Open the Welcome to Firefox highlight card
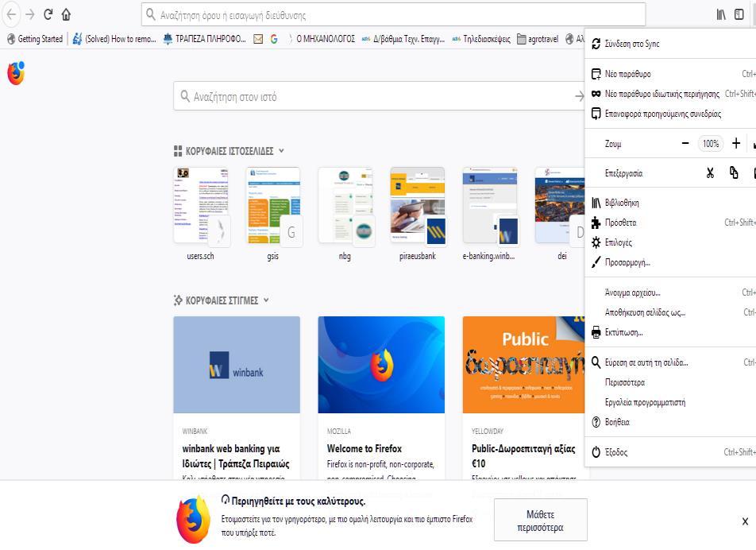 click(381, 398)
